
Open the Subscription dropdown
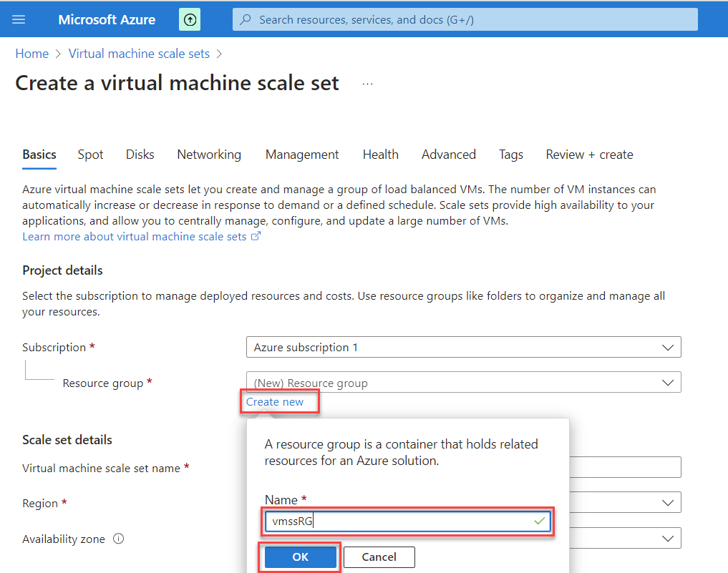463,347
